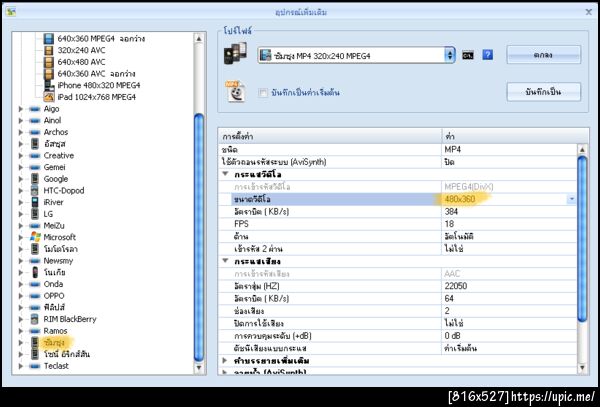Screen dimensions: 600x407
Task: Click the FPS value 18
Action: [449, 224]
